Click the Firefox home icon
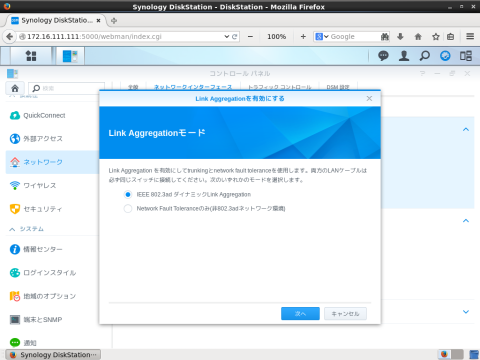Screen dimensions: 480x360 (x=418, y=37)
